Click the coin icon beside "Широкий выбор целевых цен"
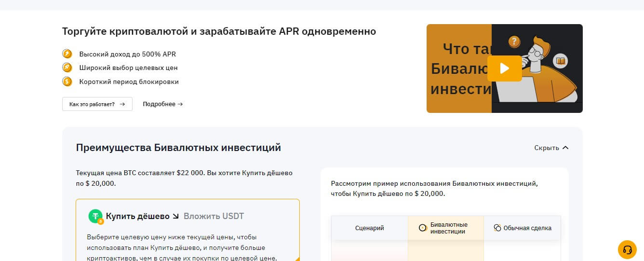The image size is (644, 261). (x=67, y=68)
